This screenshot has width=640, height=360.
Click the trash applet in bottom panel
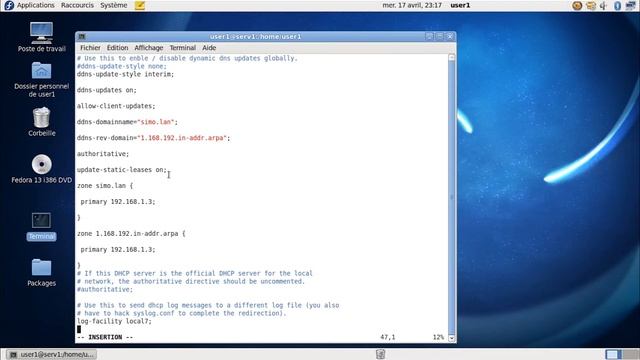380,354
